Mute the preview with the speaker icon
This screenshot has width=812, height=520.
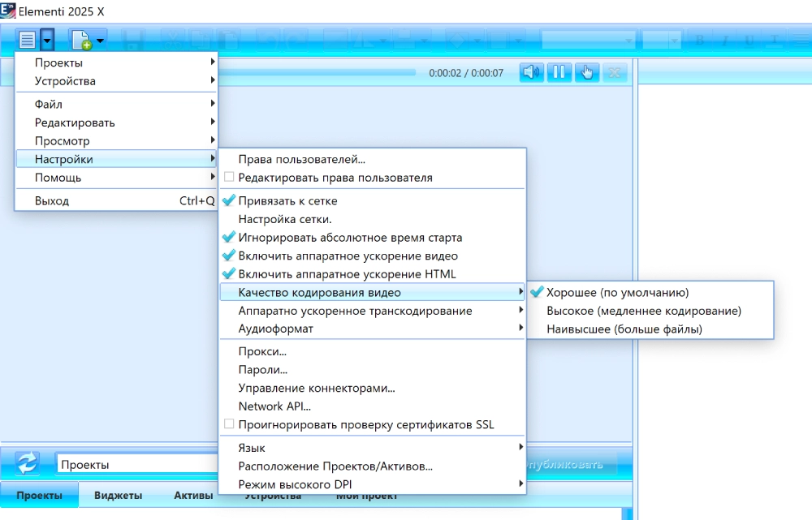[532, 72]
